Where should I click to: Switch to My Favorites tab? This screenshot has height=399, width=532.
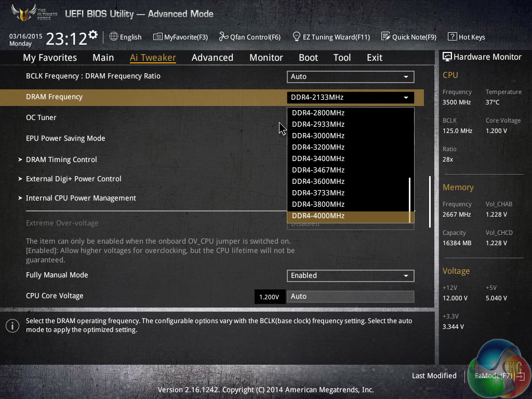[x=50, y=57]
